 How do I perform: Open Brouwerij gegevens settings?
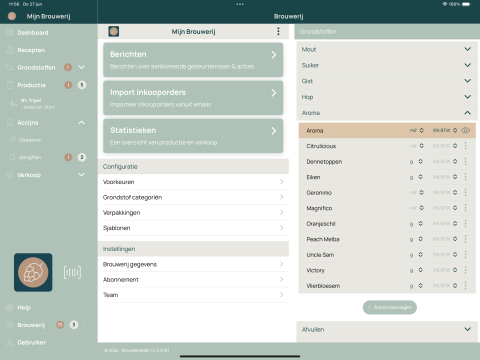click(193, 264)
